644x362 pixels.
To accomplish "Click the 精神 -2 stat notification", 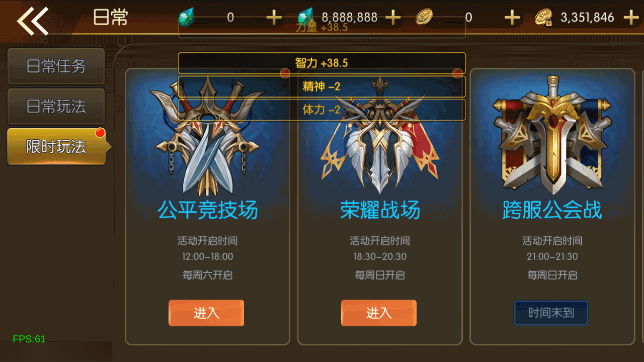I will tap(321, 86).
